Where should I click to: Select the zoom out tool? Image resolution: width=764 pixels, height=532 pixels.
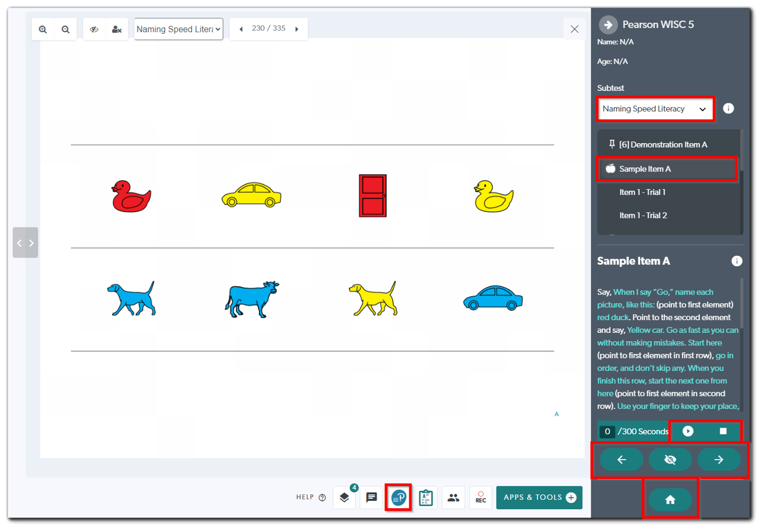click(66, 29)
